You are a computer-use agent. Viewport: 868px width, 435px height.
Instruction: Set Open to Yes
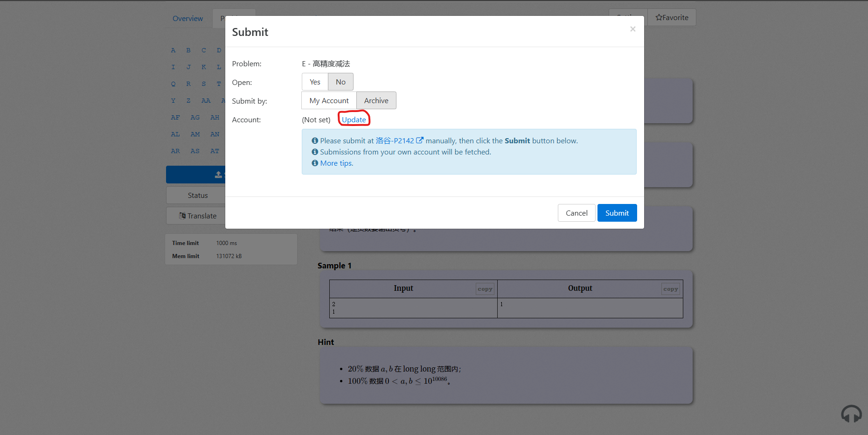point(315,82)
